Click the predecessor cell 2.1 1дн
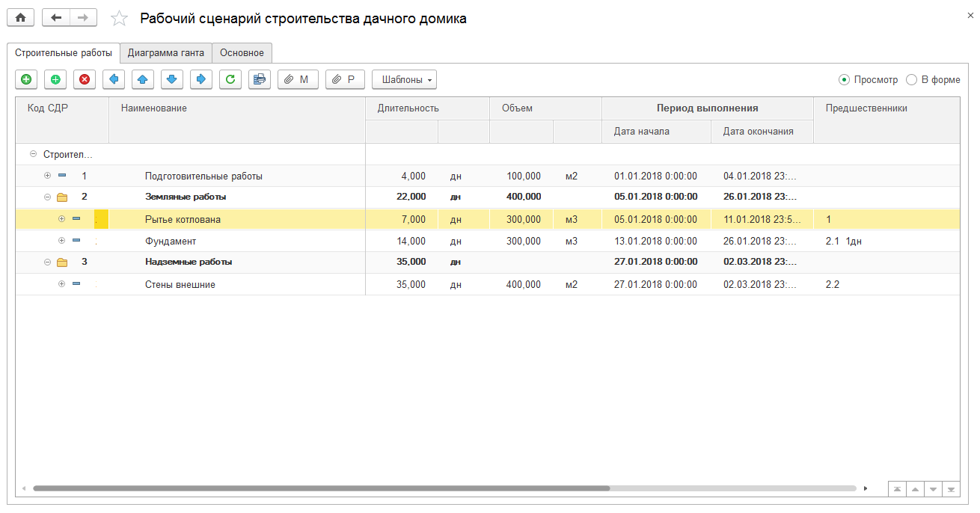980x513 pixels. coord(886,242)
